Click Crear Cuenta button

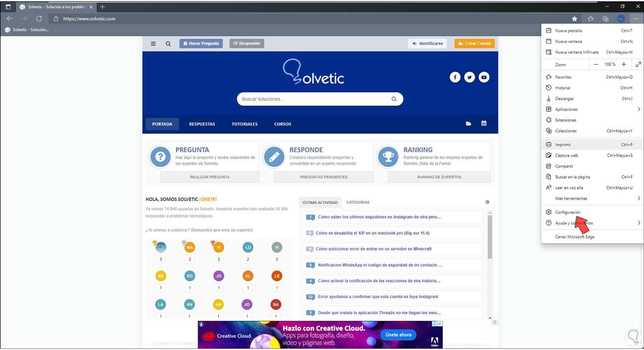(475, 44)
